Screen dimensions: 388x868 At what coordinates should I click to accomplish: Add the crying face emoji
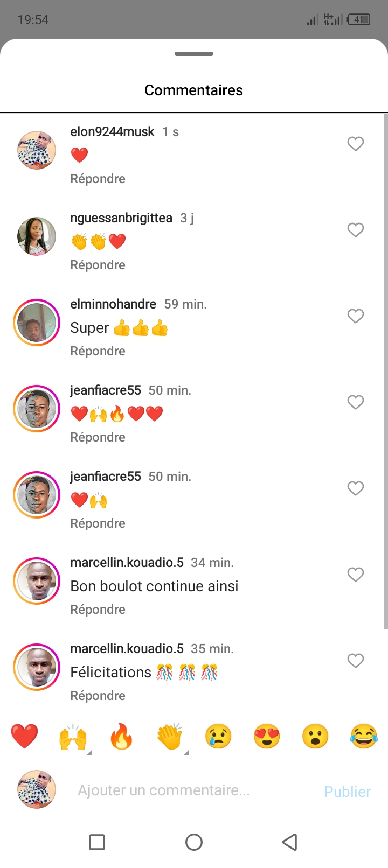click(218, 736)
